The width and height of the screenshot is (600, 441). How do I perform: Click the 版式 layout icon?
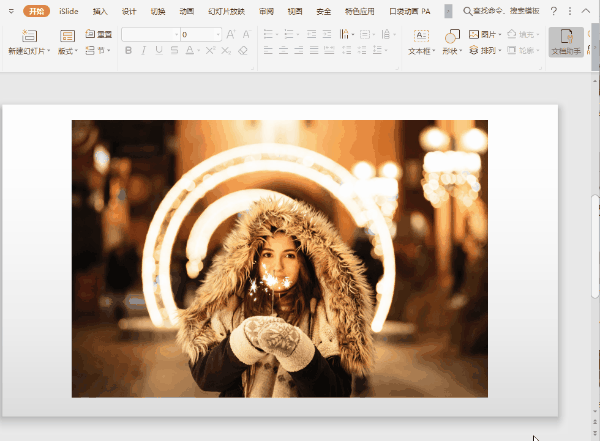coord(67,36)
